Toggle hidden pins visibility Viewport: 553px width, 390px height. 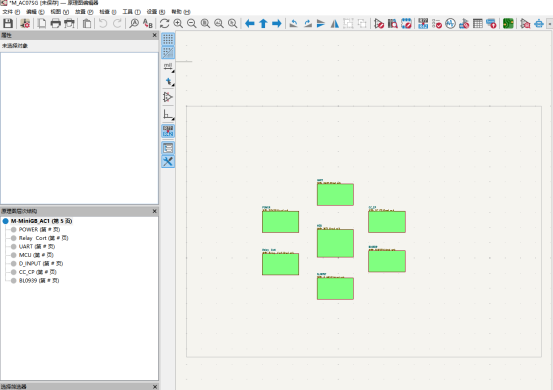168,97
